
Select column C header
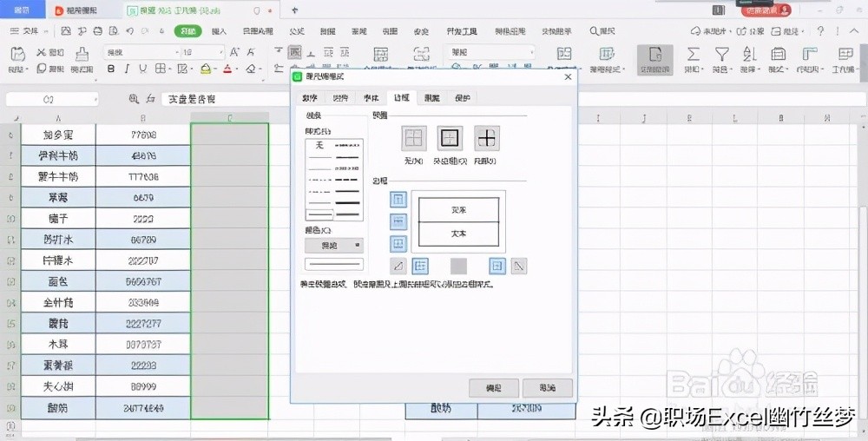[230, 118]
